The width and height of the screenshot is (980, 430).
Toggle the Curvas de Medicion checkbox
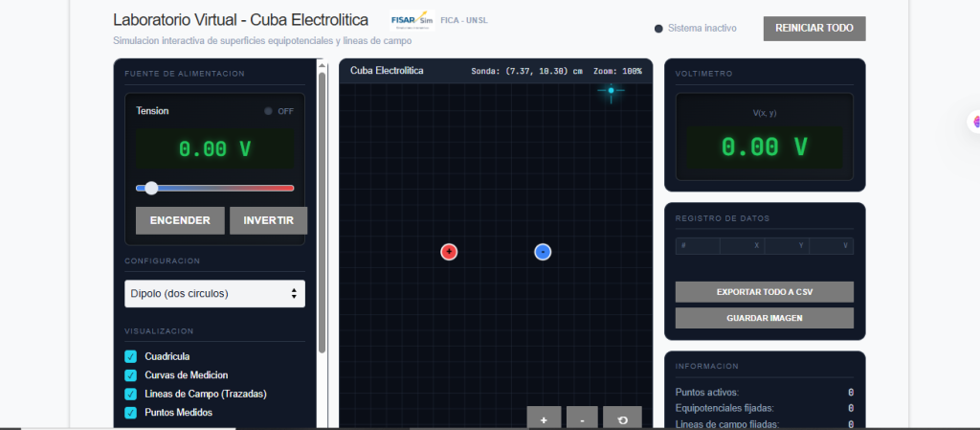click(x=131, y=374)
